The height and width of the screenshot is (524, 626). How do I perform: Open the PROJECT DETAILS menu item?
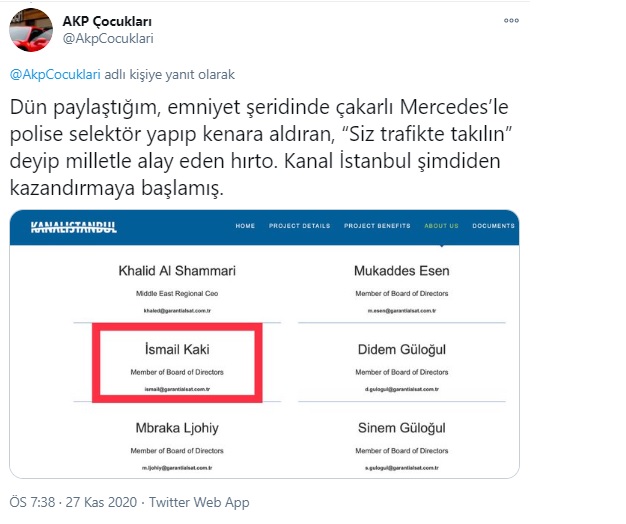299,226
